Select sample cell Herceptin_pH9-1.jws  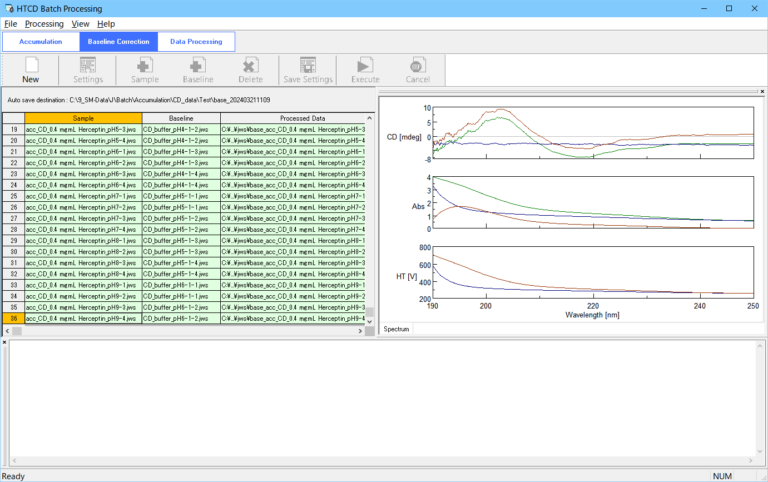tap(83, 285)
